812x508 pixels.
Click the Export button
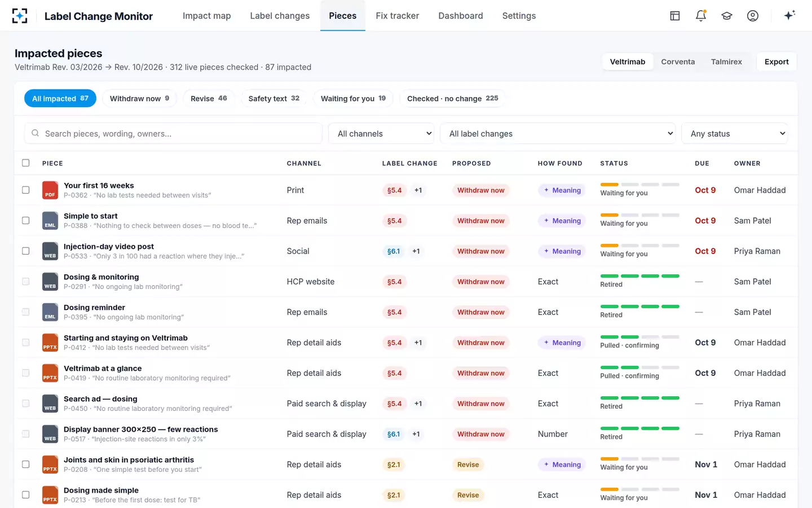(x=776, y=62)
